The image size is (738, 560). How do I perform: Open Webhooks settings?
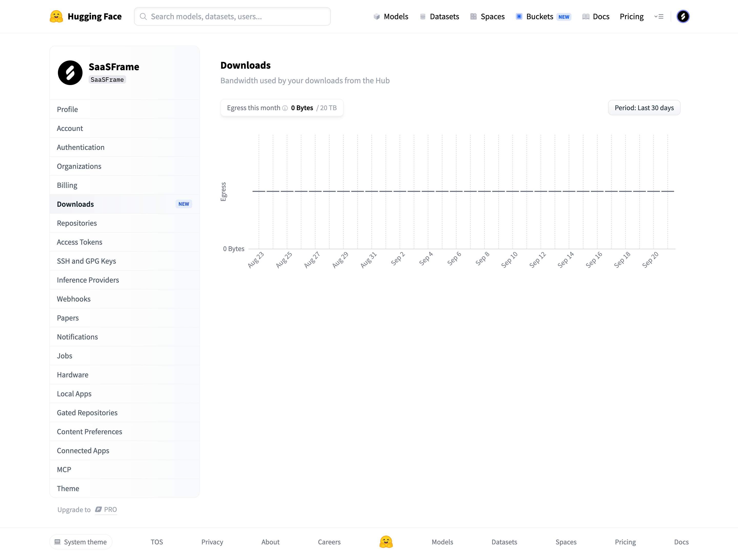125,299
